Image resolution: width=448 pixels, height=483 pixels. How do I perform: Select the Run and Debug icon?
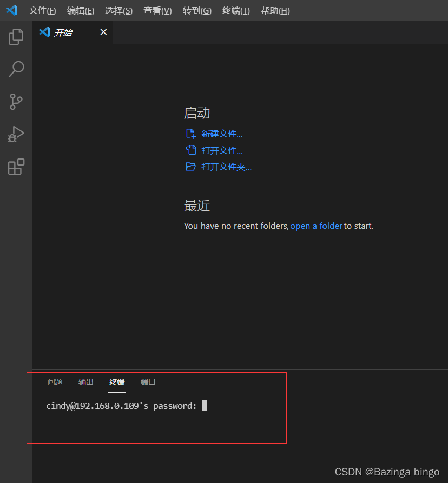click(x=16, y=134)
